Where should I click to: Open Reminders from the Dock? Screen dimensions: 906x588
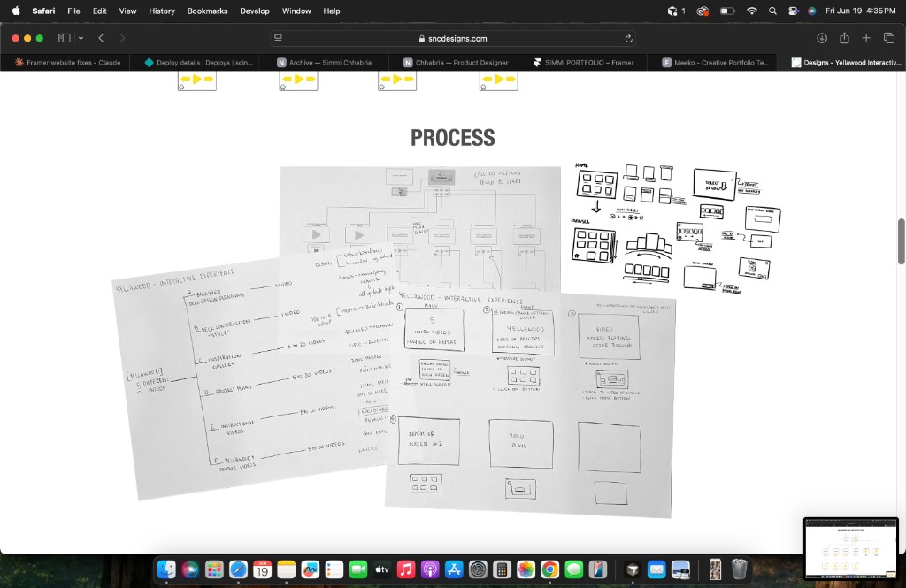(x=334, y=569)
